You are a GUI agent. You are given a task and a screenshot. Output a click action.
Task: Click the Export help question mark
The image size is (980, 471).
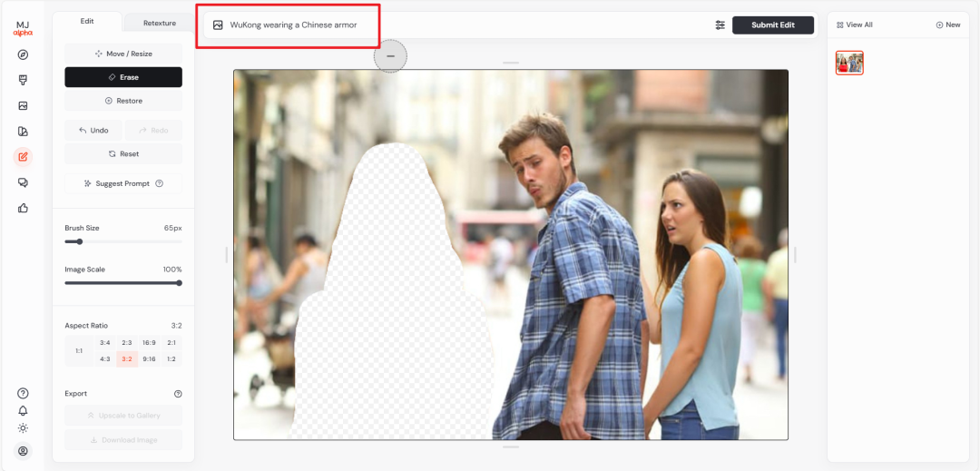click(x=178, y=394)
